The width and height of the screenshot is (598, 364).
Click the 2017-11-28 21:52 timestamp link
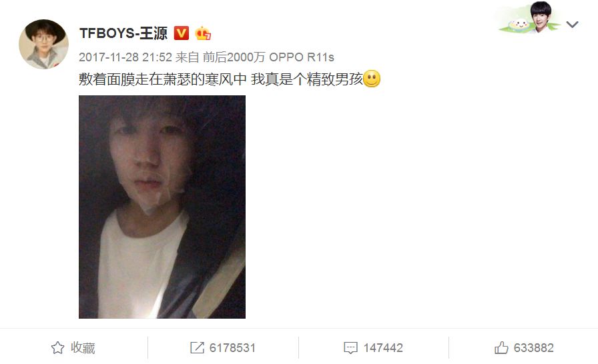pos(125,57)
